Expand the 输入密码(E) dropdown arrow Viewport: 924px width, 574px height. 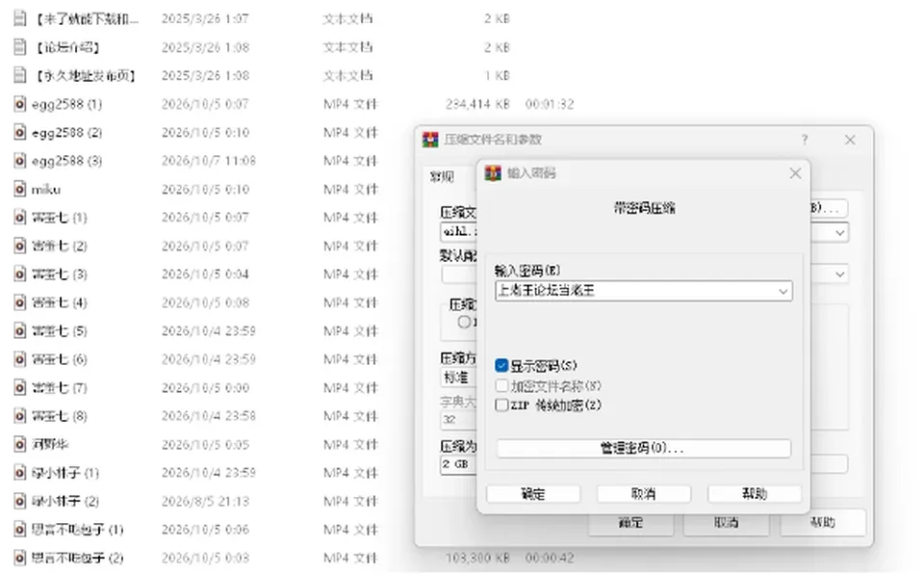pyautogui.click(x=783, y=291)
